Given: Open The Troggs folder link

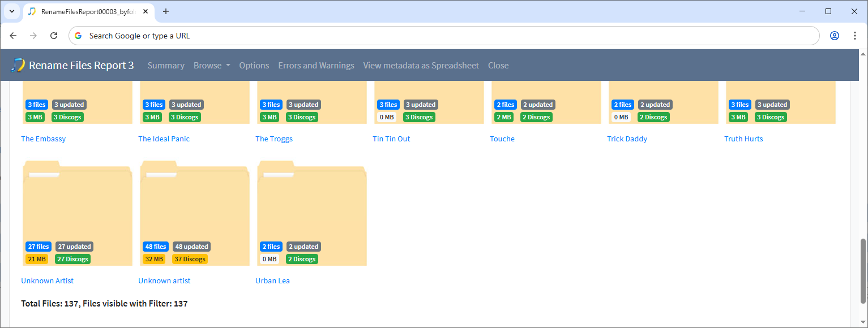Looking at the screenshot, I should point(274,139).
